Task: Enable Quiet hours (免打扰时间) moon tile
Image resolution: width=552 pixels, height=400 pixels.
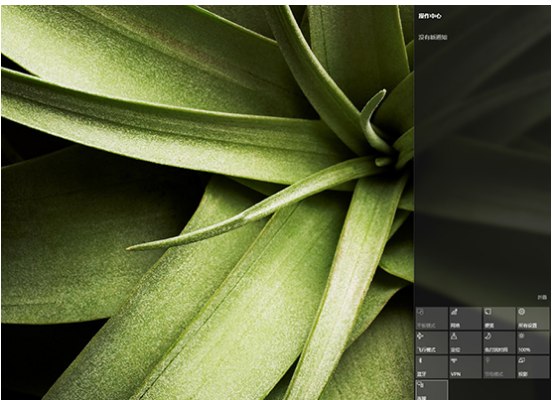Action: point(499,343)
